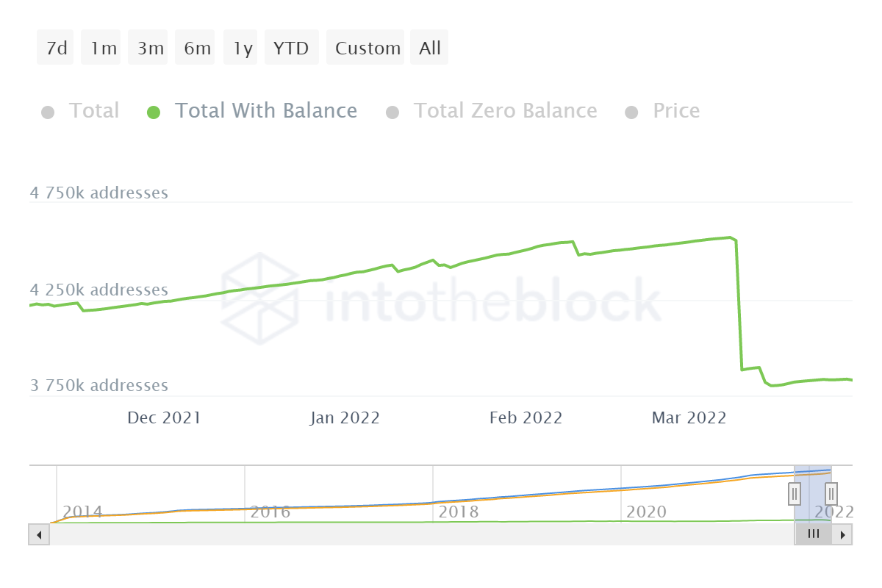Click the grey Price legend dot
This screenshot has width=882, height=588.
point(631,112)
